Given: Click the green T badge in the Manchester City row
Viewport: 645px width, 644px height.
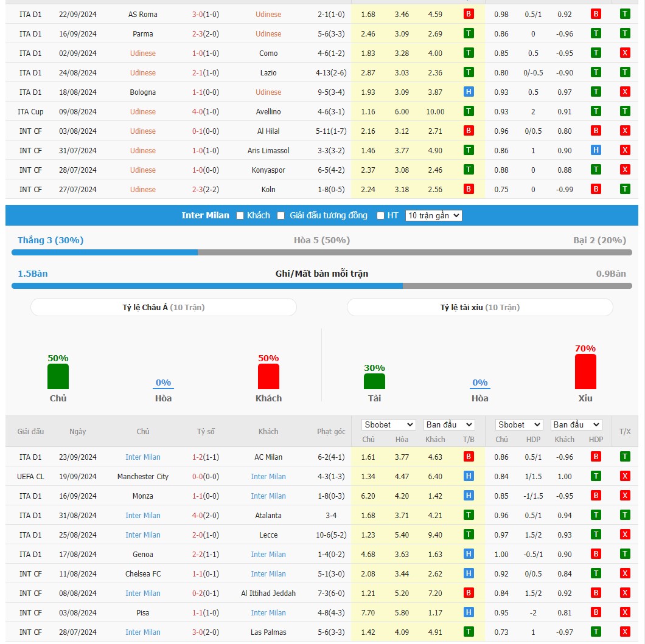Looking at the screenshot, I should pos(595,476).
